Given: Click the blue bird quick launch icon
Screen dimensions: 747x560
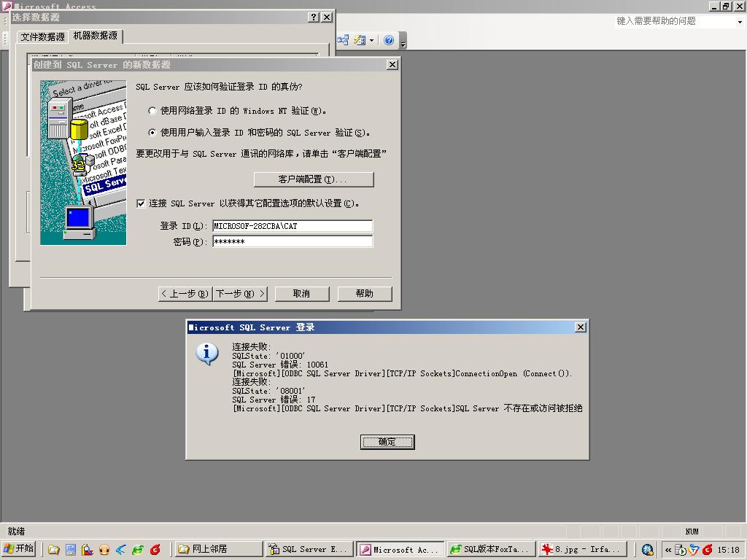Looking at the screenshot, I should click(121, 550).
